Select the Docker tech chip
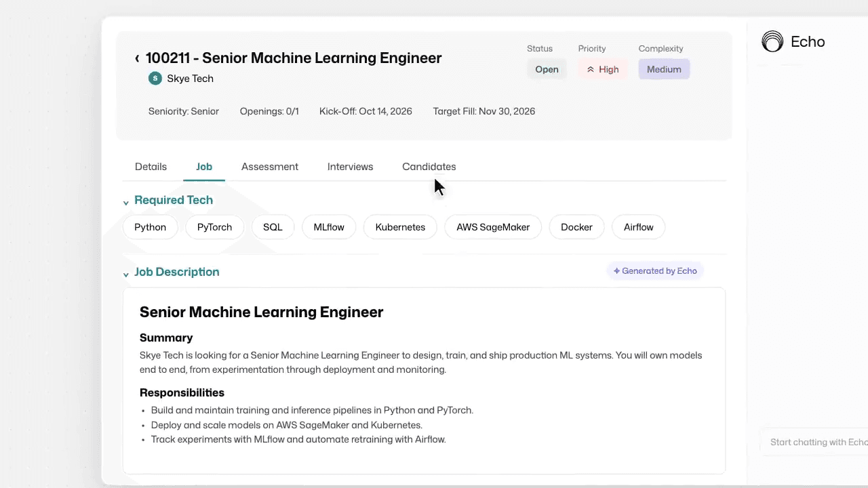868x488 pixels. coord(576,227)
